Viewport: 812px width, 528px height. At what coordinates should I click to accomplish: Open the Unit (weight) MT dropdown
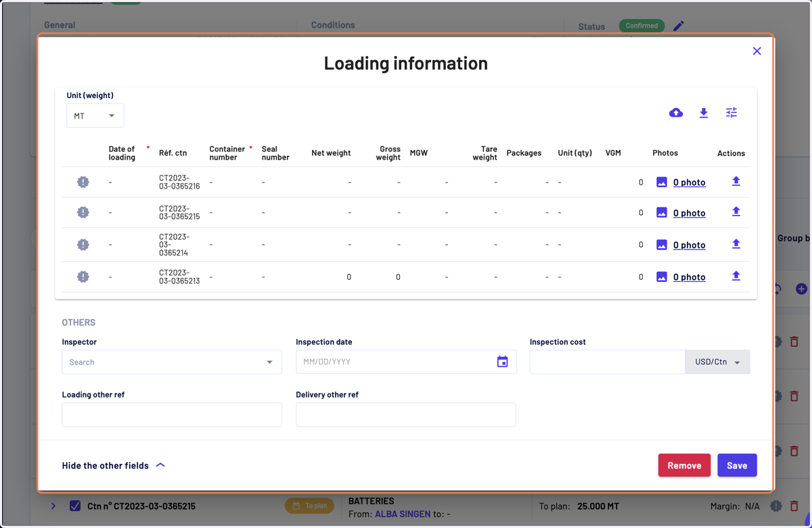pyautogui.click(x=95, y=116)
